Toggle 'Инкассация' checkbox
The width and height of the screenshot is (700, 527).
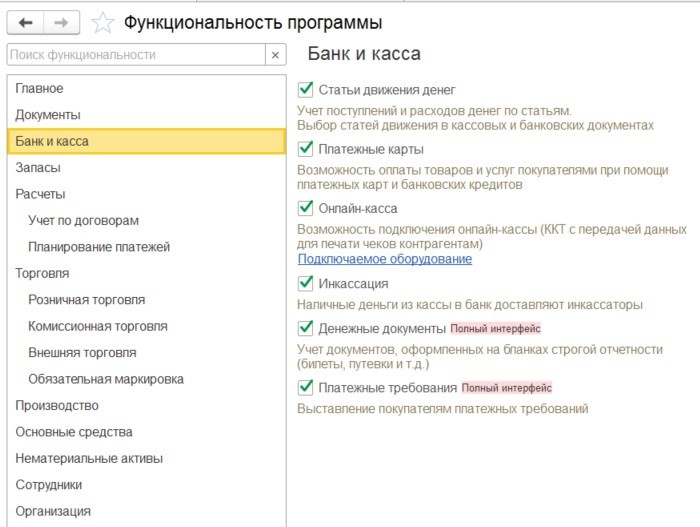pyautogui.click(x=305, y=283)
